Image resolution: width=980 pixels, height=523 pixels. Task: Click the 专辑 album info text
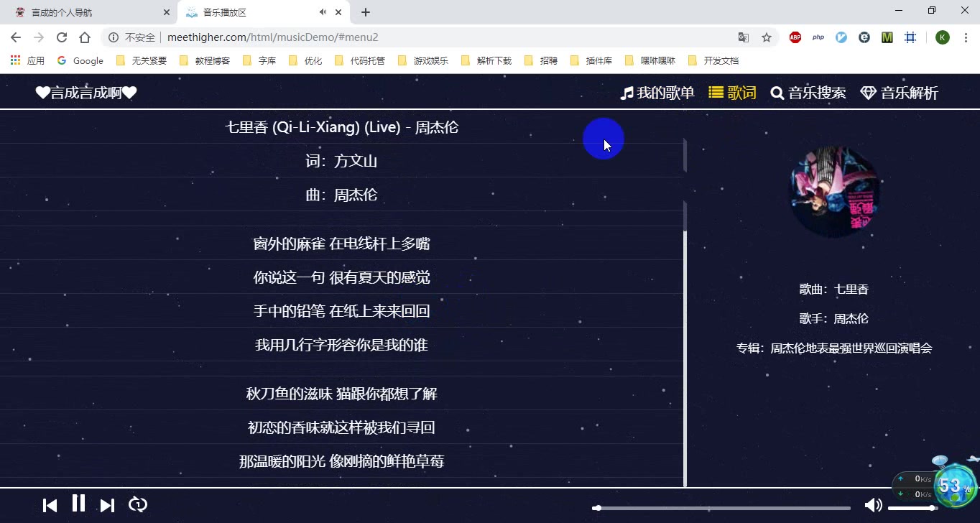[x=834, y=348]
